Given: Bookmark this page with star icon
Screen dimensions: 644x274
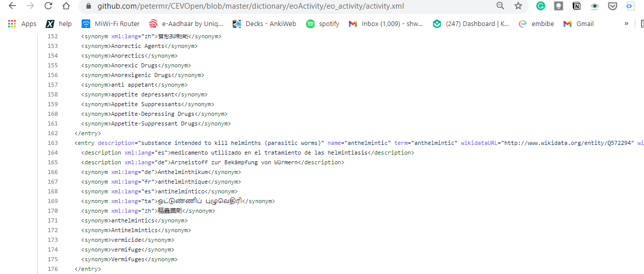Looking at the screenshot, I should tap(518, 6).
